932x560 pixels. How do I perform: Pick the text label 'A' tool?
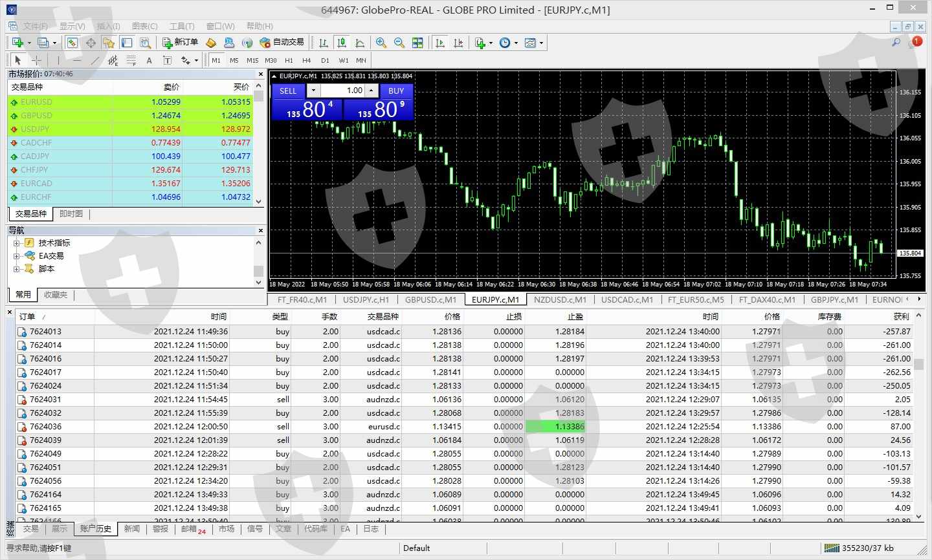coord(149,60)
